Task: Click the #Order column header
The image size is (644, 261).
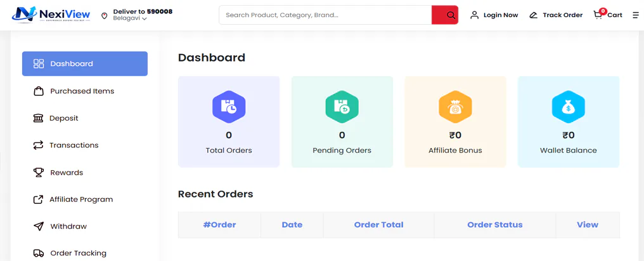Action: point(219,225)
